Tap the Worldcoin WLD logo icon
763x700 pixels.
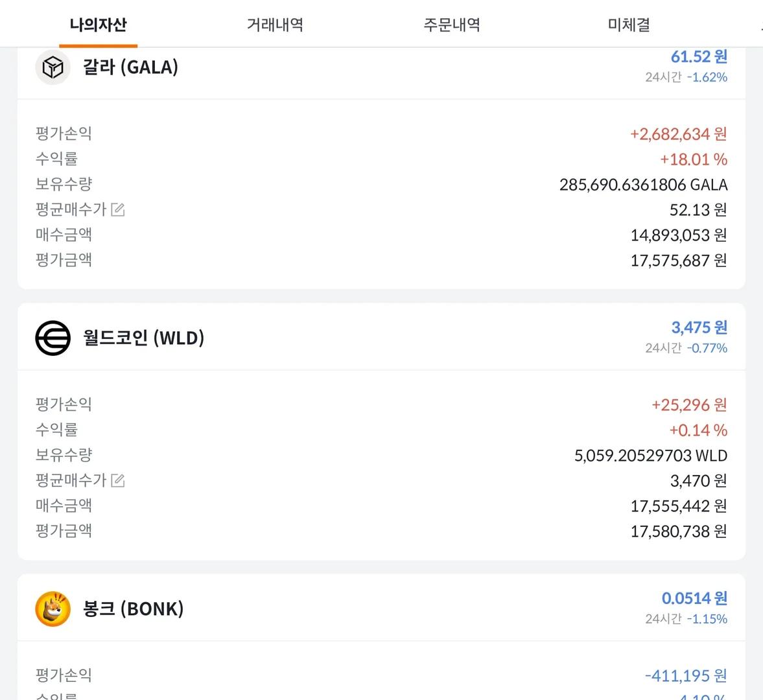click(x=53, y=338)
